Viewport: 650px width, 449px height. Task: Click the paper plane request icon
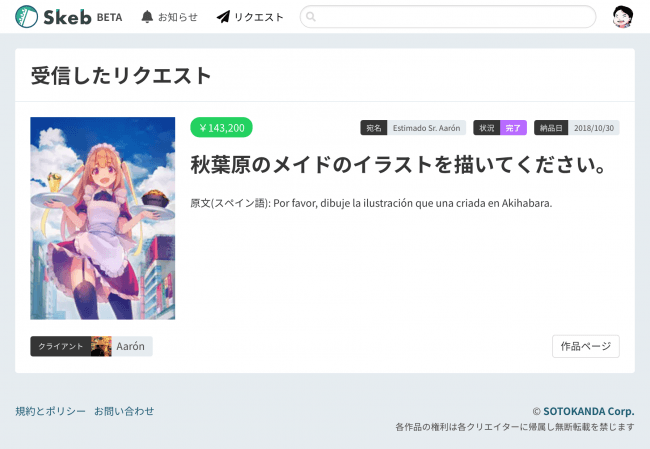point(223,17)
